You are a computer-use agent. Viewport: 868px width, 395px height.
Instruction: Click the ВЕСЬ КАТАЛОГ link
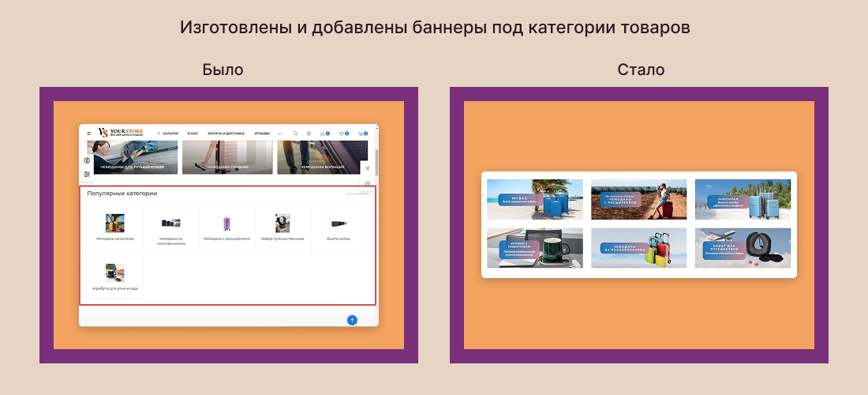(x=357, y=194)
